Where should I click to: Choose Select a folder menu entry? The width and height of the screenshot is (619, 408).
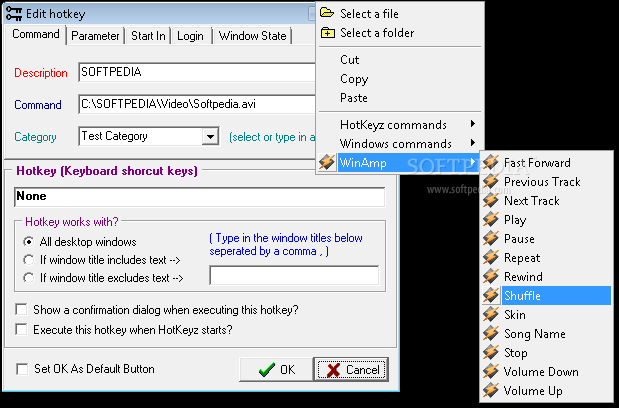(400, 33)
